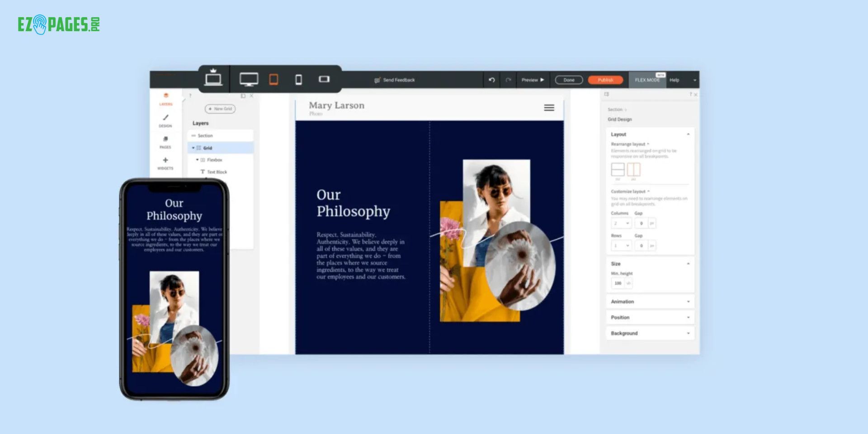Open the Help menu
This screenshot has height=434, width=868.
(x=674, y=80)
